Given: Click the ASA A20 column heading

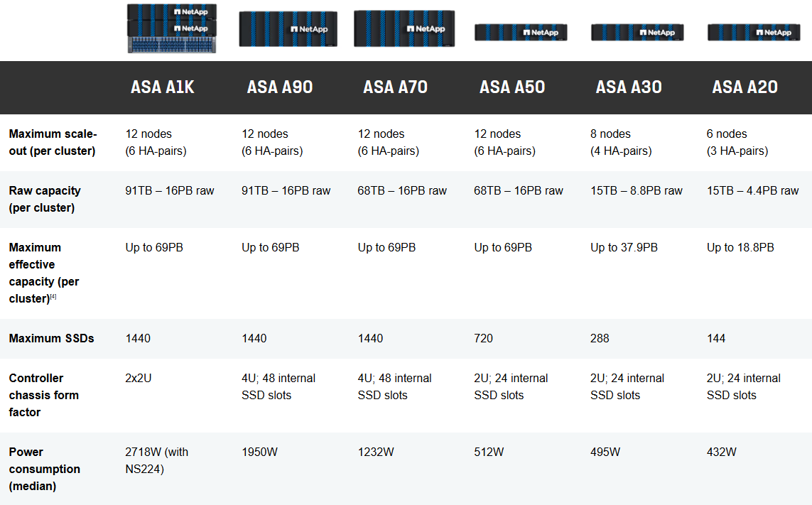Looking at the screenshot, I should pyautogui.click(x=745, y=87).
